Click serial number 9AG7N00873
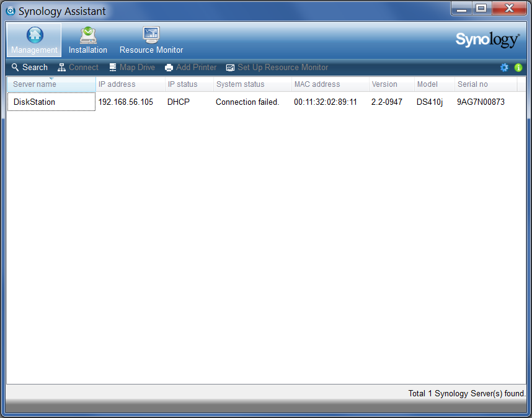Image resolution: width=532 pixels, height=418 pixels. click(481, 102)
